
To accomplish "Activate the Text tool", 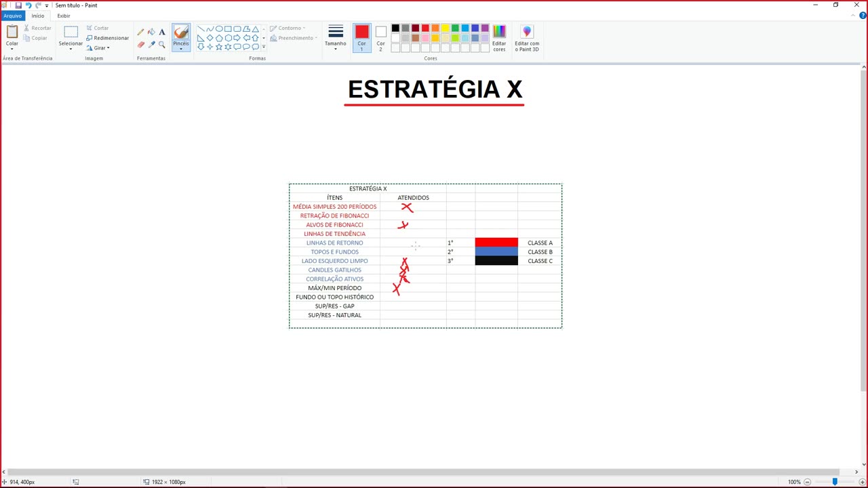I will [162, 32].
